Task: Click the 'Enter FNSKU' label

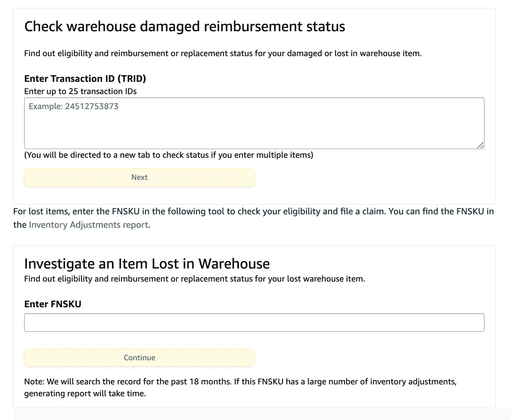Action: coord(53,304)
